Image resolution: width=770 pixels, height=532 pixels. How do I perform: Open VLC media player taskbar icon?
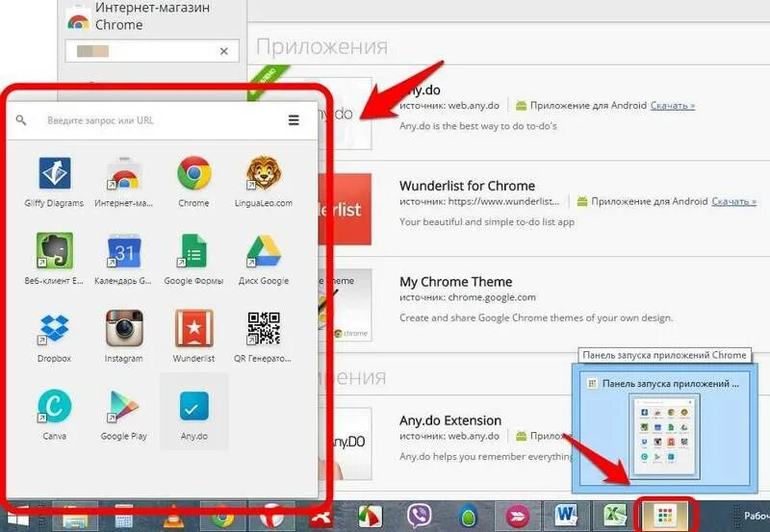click(173, 517)
